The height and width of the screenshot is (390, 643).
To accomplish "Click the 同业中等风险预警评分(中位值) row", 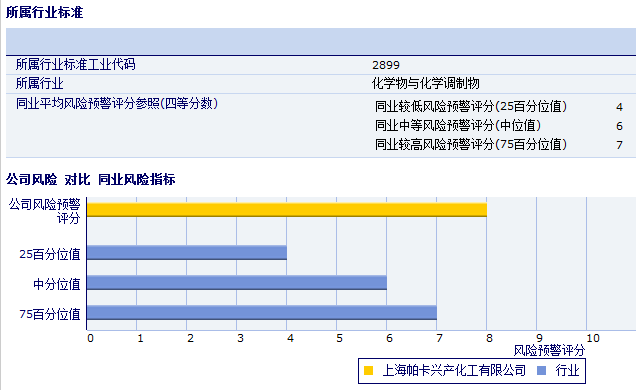I will pos(499,125).
